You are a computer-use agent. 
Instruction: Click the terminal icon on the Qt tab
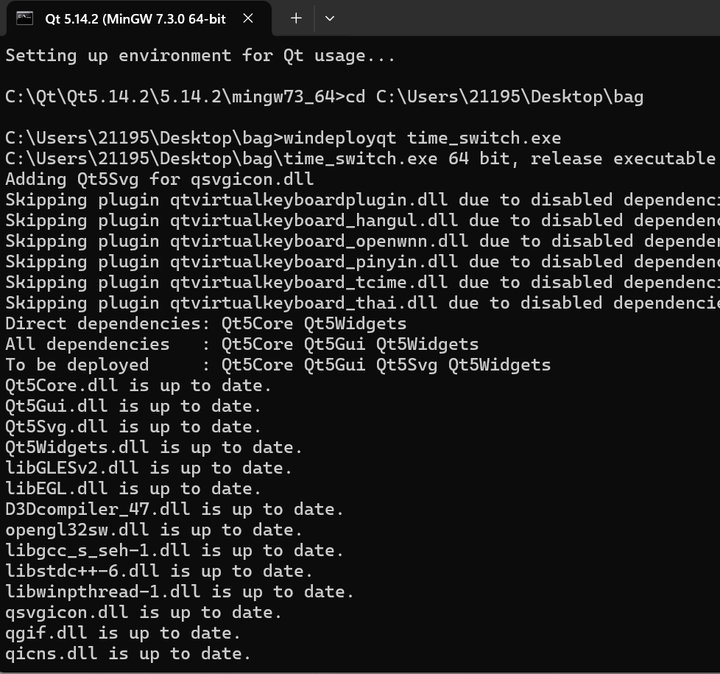[28, 18]
